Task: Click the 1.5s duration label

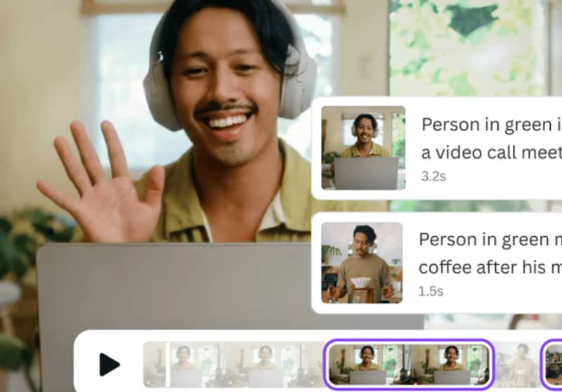Action: [x=431, y=291]
